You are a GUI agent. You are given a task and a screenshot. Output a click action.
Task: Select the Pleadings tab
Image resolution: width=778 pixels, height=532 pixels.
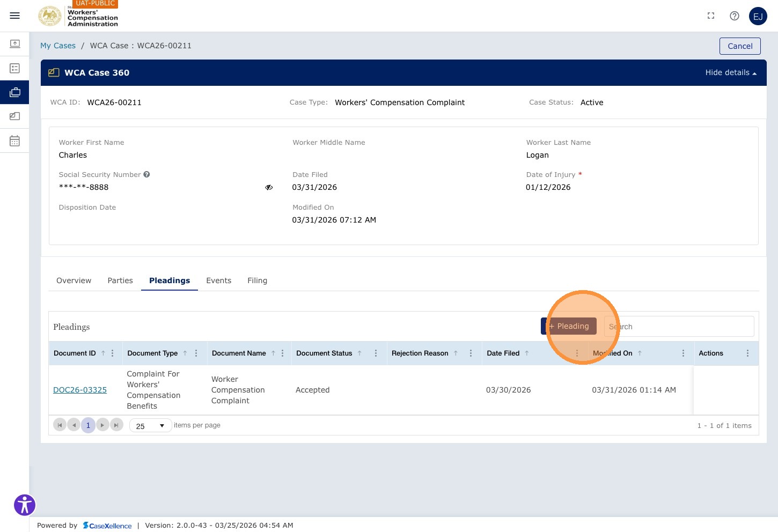pyautogui.click(x=170, y=280)
